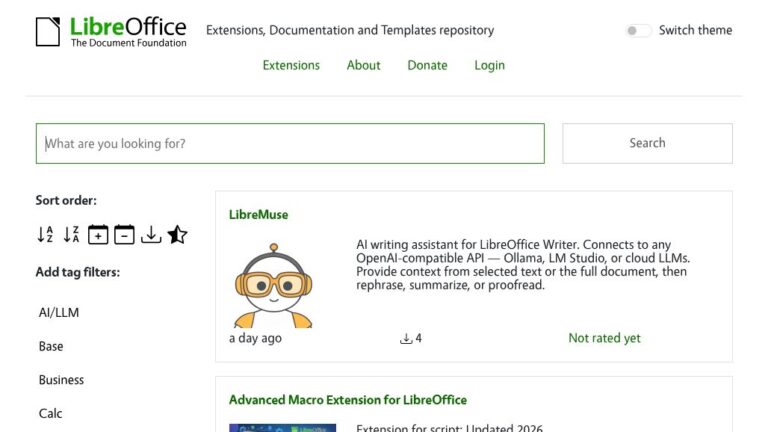Image resolution: width=768 pixels, height=432 pixels.
Task: Open the About page
Action: coord(363,65)
